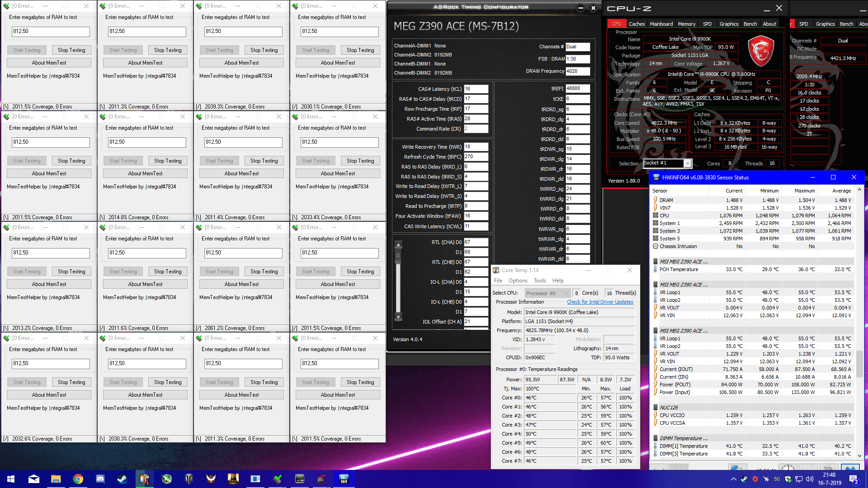Click the down arrow of ASRock timings scrollbar
Screen dimensions: 868x488
(x=398, y=317)
